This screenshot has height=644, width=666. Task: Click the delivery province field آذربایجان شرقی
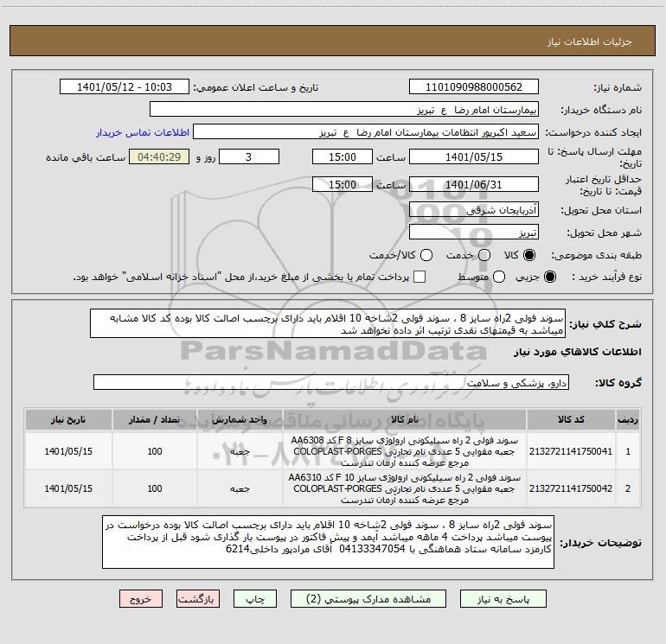(x=474, y=210)
